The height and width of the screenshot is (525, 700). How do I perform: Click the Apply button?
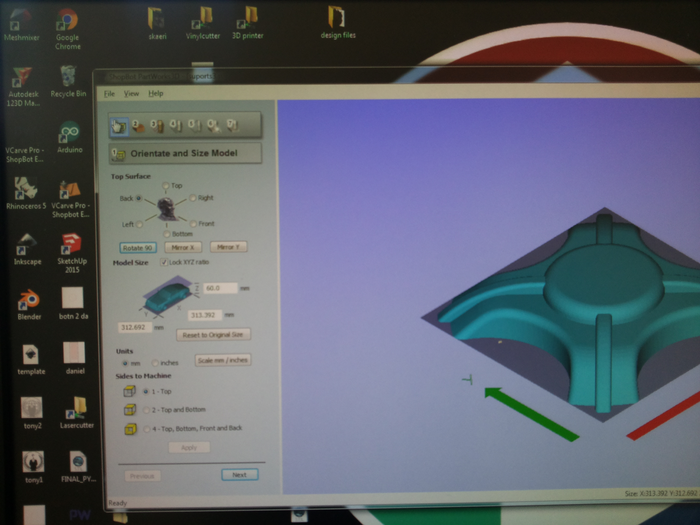click(x=189, y=447)
